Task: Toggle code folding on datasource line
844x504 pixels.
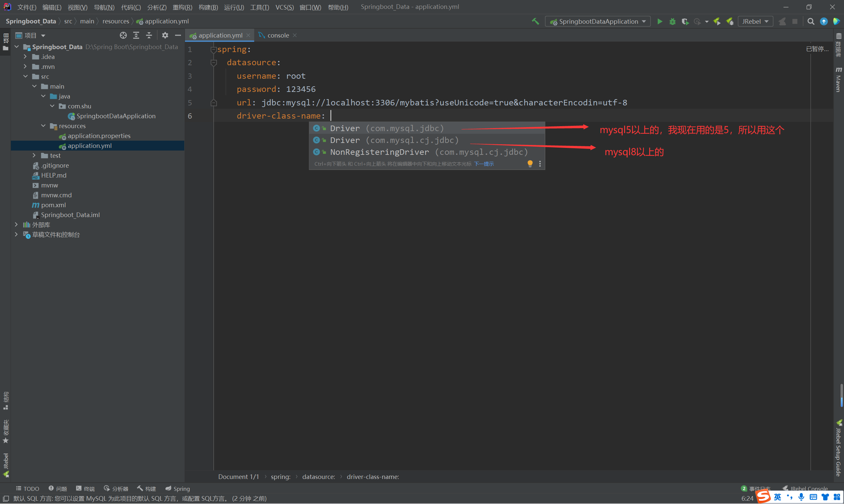Action: point(213,63)
